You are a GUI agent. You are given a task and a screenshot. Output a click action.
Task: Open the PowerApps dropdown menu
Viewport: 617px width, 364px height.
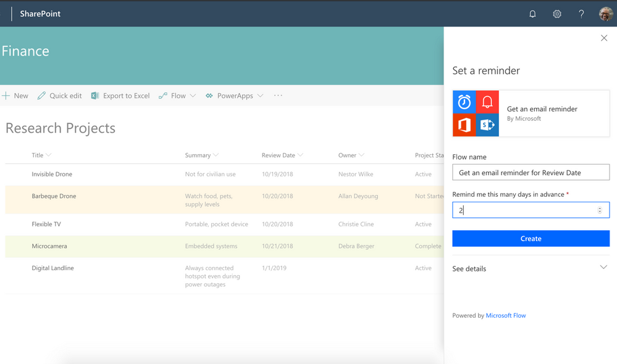[x=235, y=96]
